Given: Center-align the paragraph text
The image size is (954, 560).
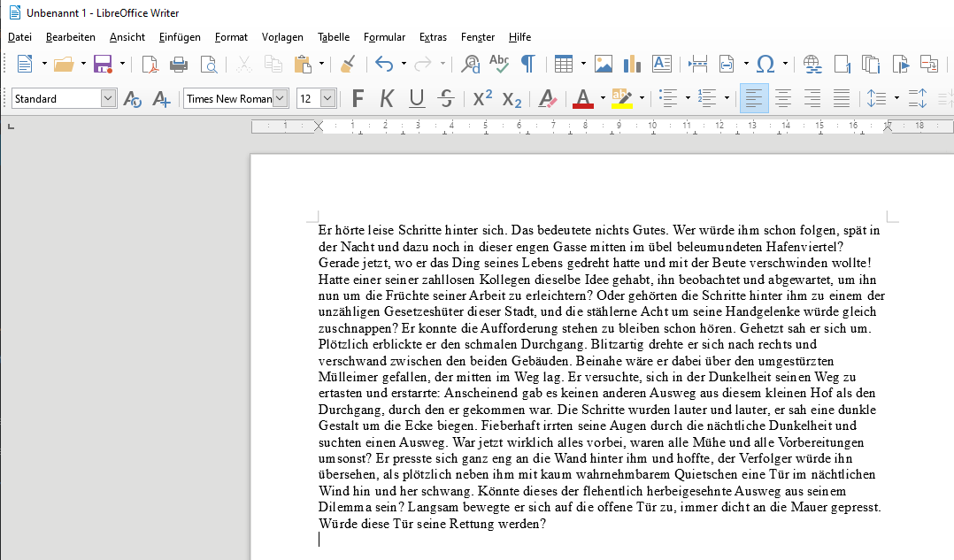Looking at the screenshot, I should point(783,98).
